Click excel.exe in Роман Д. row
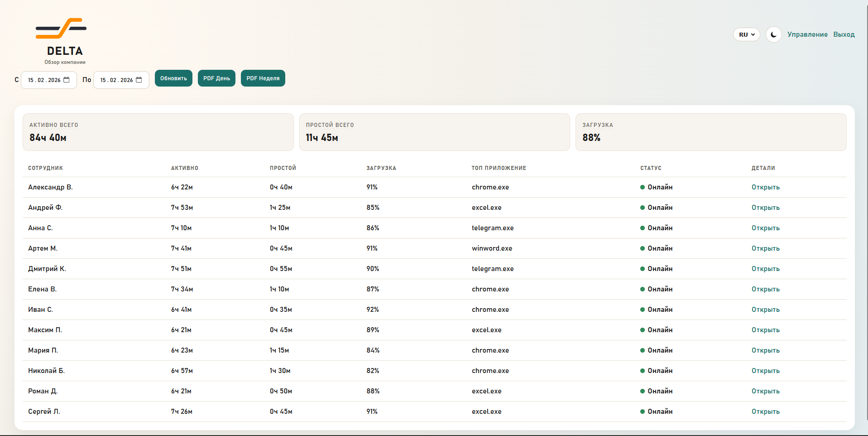Viewport: 868px width, 436px height. 486,391
